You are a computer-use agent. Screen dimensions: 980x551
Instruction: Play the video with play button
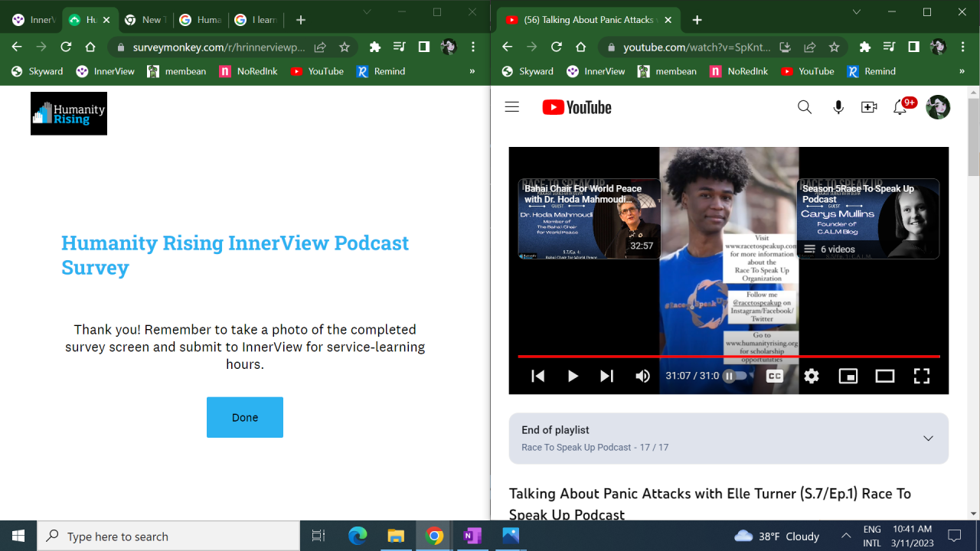(573, 376)
